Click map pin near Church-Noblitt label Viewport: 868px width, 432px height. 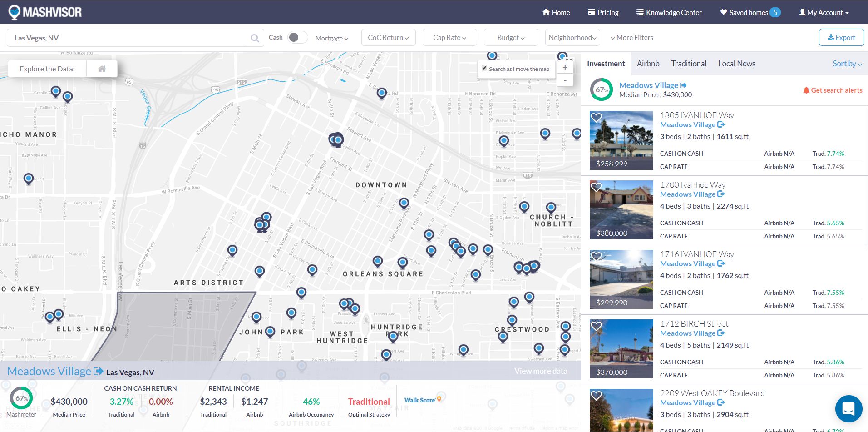point(551,208)
